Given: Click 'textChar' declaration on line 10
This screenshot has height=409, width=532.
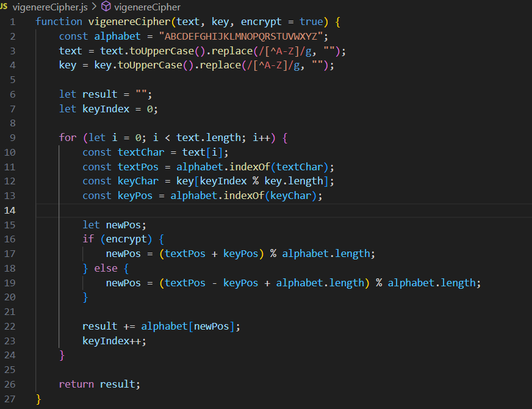Looking at the screenshot, I should click(141, 152).
